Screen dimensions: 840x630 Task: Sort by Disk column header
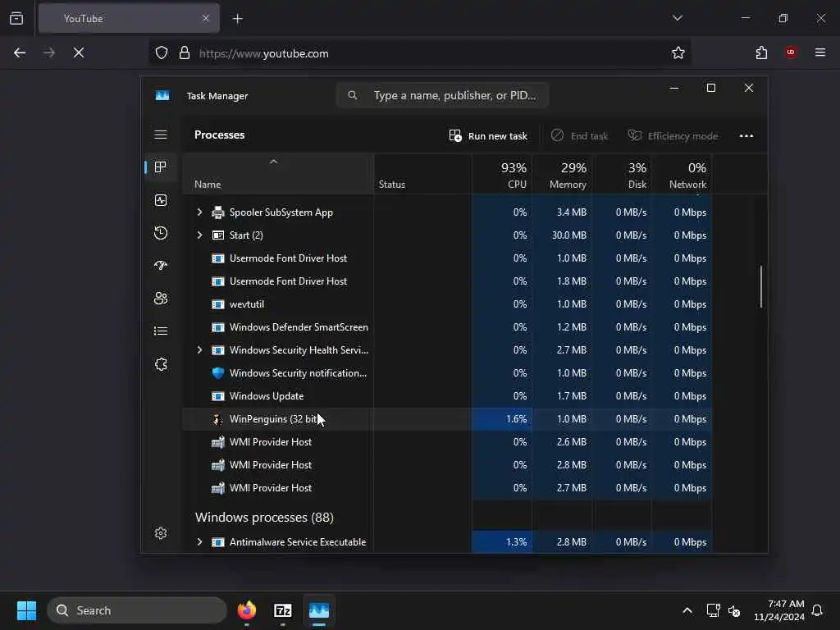tap(623, 175)
